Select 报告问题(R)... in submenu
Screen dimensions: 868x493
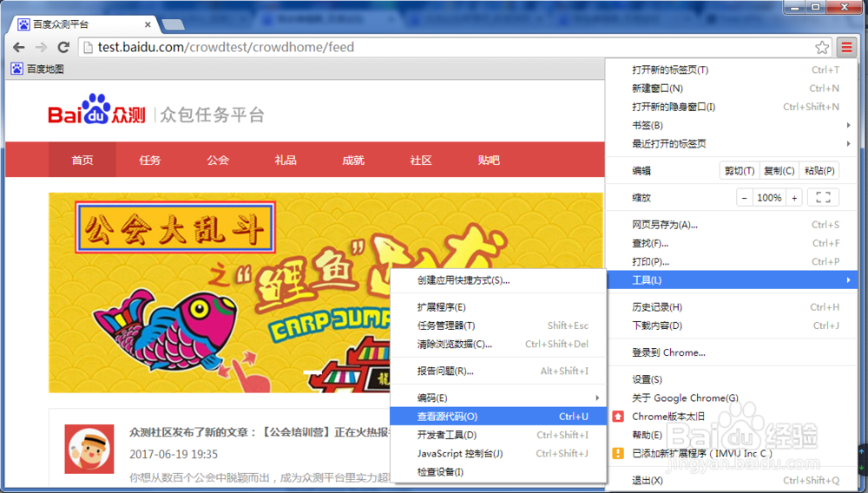pyautogui.click(x=497, y=371)
